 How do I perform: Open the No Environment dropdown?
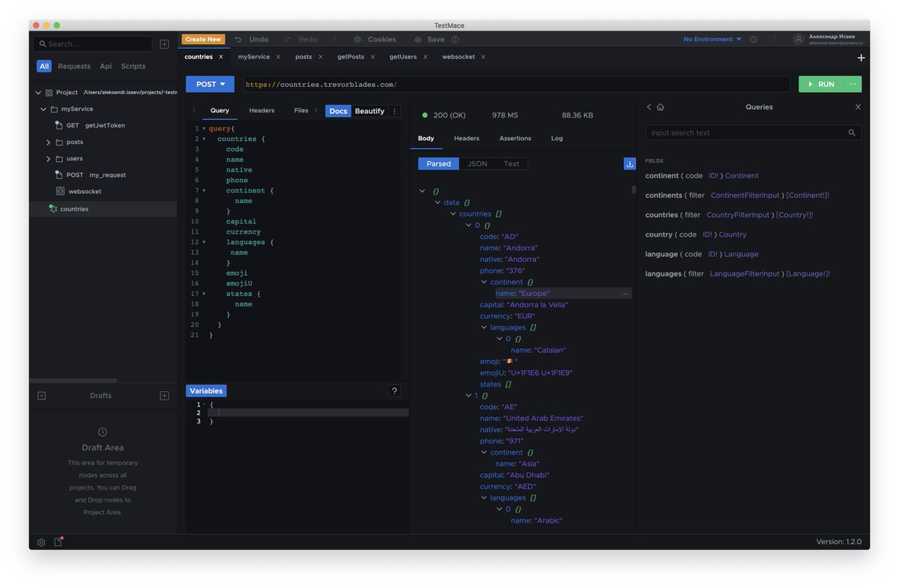coord(712,39)
